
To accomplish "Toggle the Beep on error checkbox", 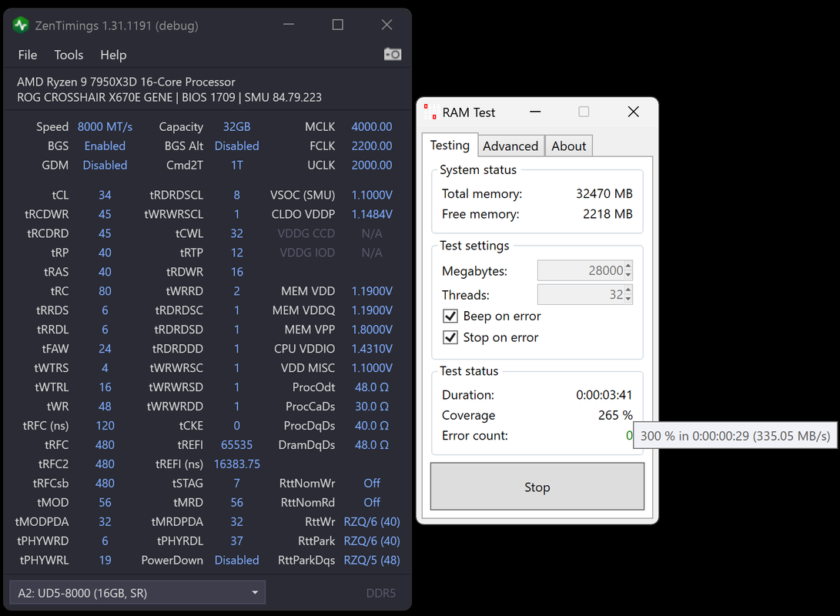I will [450, 316].
